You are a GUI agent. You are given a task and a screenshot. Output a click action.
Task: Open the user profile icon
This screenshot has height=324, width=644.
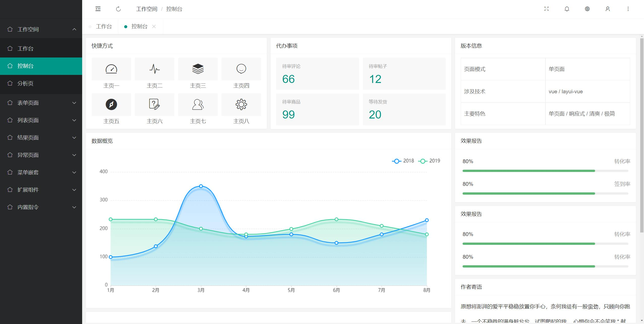pos(607,9)
